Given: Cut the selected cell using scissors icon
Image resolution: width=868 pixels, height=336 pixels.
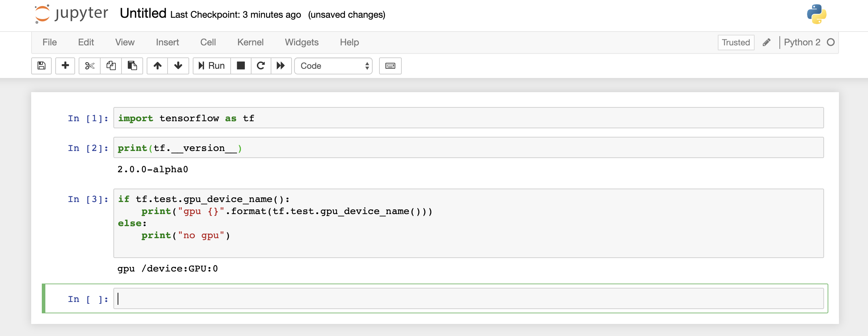Looking at the screenshot, I should 89,66.
